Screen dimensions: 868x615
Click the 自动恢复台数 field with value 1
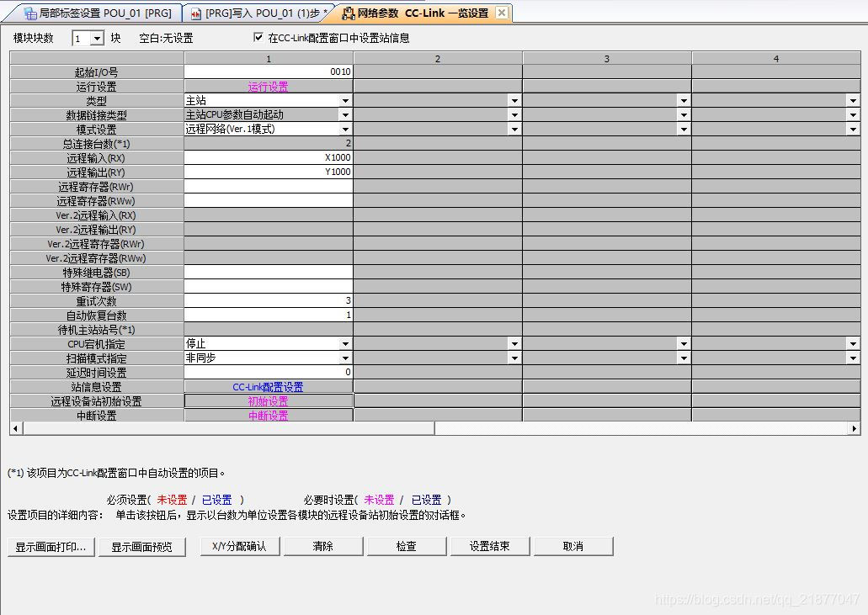click(269, 315)
